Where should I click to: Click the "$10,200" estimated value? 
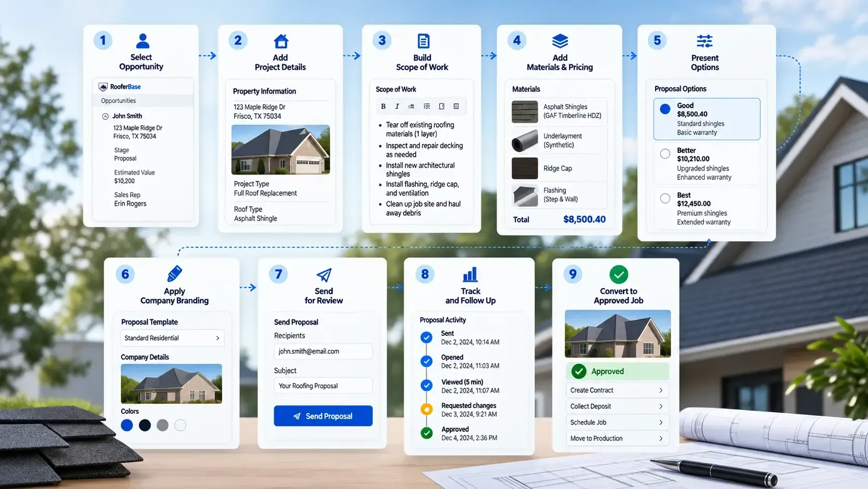[125, 181]
